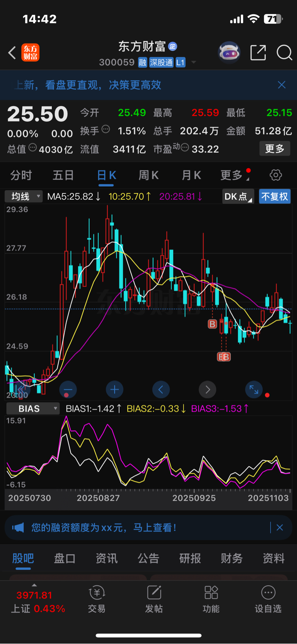
Task: Tap the verified badge beside stock name
Action: pos(172,46)
